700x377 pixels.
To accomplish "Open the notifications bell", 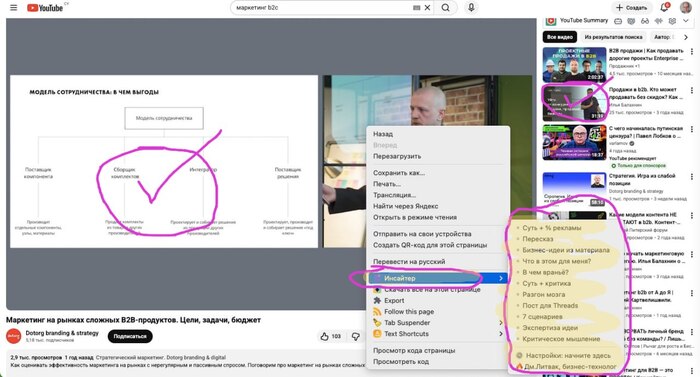I will pyautogui.click(x=664, y=8).
